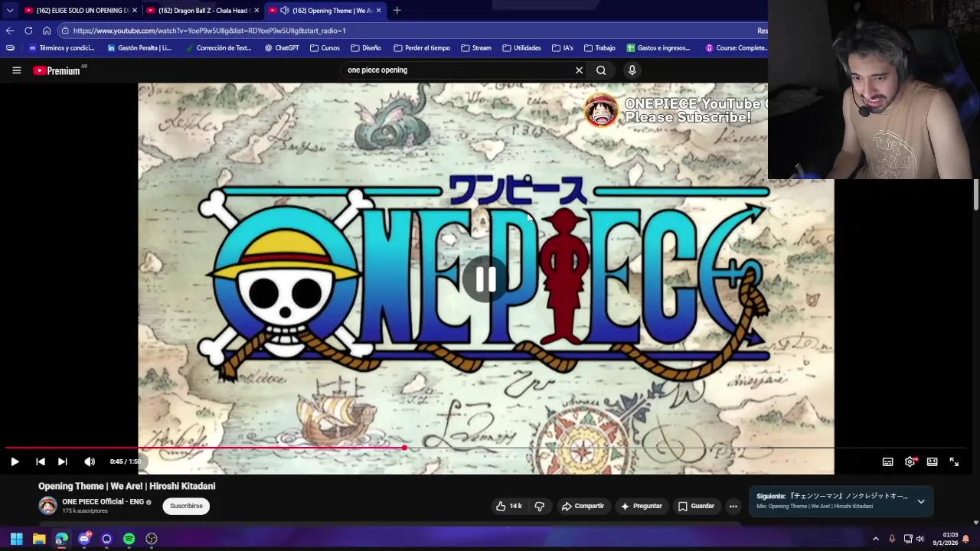Screen dimensions: 980x551
Task: Open OBS Studio from the taskbar
Action: point(152,539)
